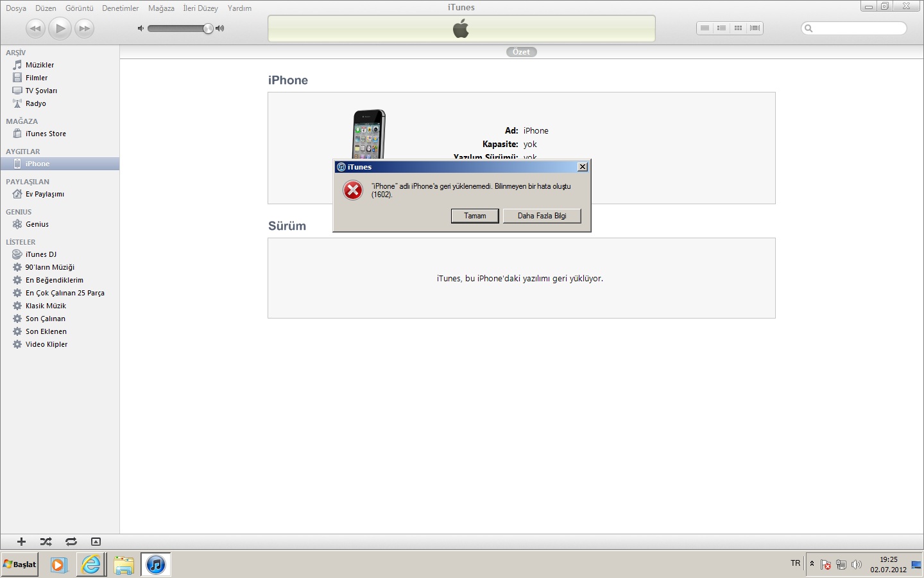Open the İleri Düzey menu
Image resolution: width=924 pixels, height=578 pixels.
[x=200, y=8]
